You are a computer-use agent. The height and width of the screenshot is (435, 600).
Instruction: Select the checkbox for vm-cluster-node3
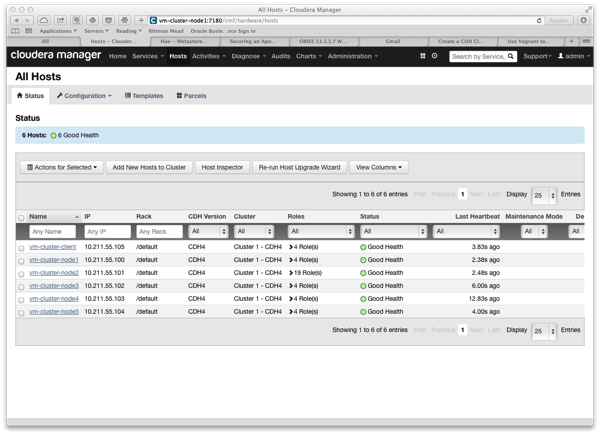coord(21,287)
